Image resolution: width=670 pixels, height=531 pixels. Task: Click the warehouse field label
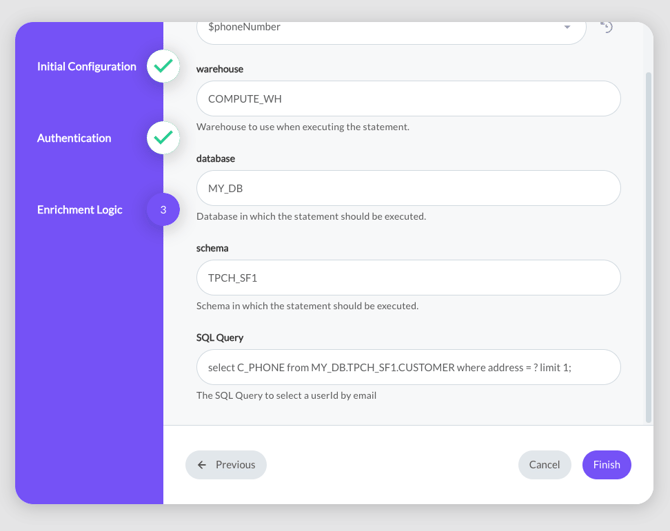click(x=219, y=69)
